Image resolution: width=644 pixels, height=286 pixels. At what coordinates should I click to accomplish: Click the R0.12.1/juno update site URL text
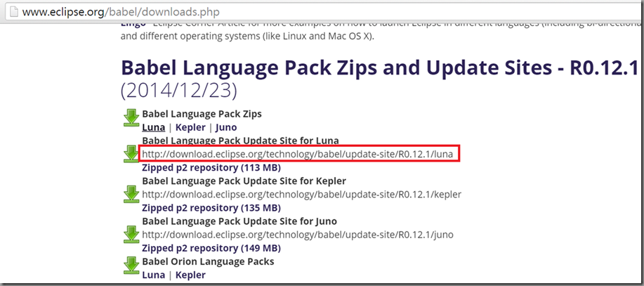[x=299, y=235]
